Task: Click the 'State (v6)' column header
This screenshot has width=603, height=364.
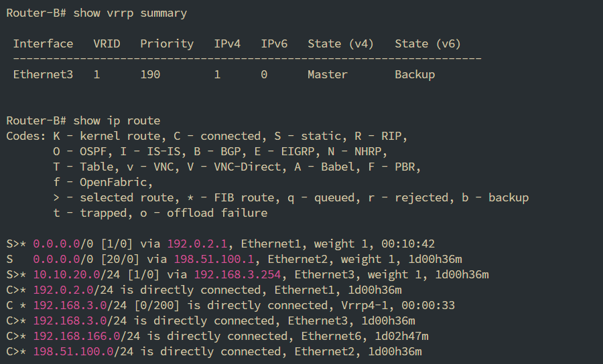Action: click(x=427, y=43)
